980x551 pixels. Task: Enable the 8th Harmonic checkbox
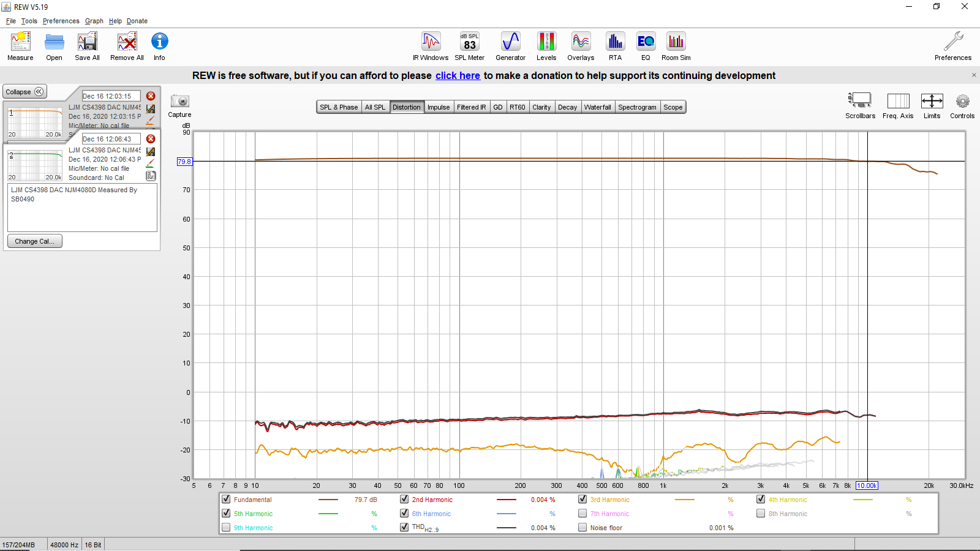click(x=761, y=514)
